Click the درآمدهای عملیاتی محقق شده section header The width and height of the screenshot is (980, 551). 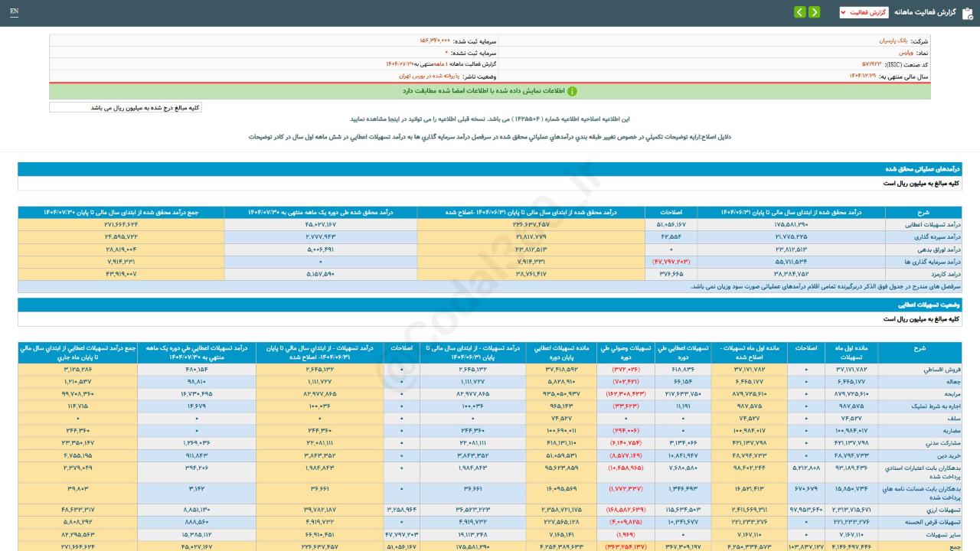pos(490,169)
